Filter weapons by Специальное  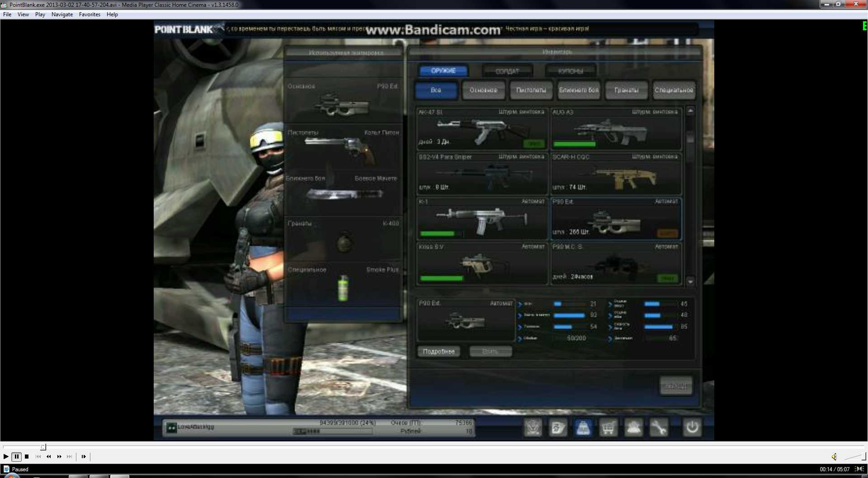[674, 90]
